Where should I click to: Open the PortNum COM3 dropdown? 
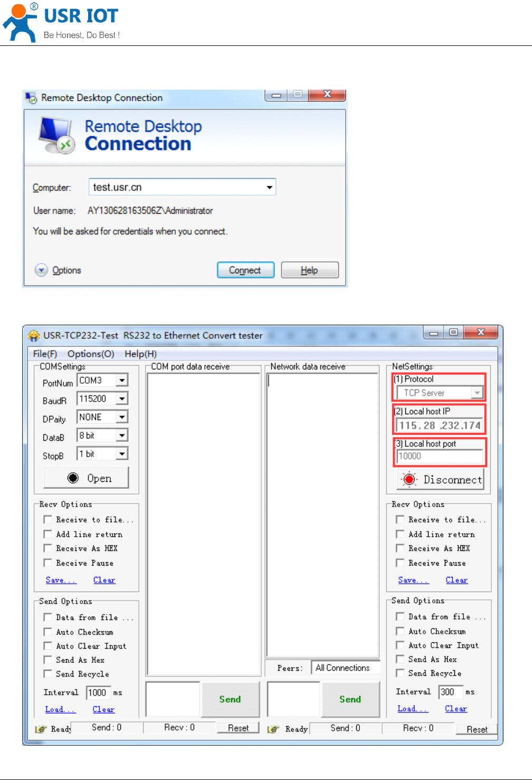122,380
